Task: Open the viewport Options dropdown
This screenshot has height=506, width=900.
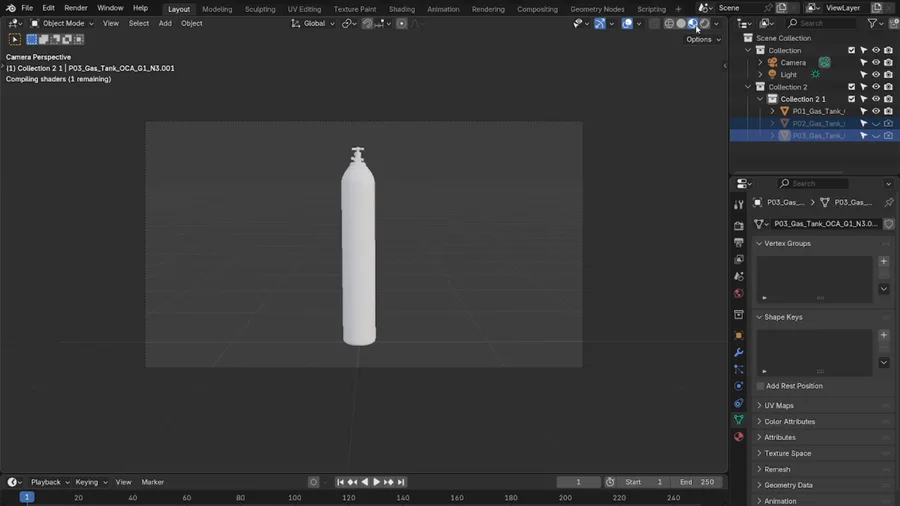Action: tap(703, 40)
